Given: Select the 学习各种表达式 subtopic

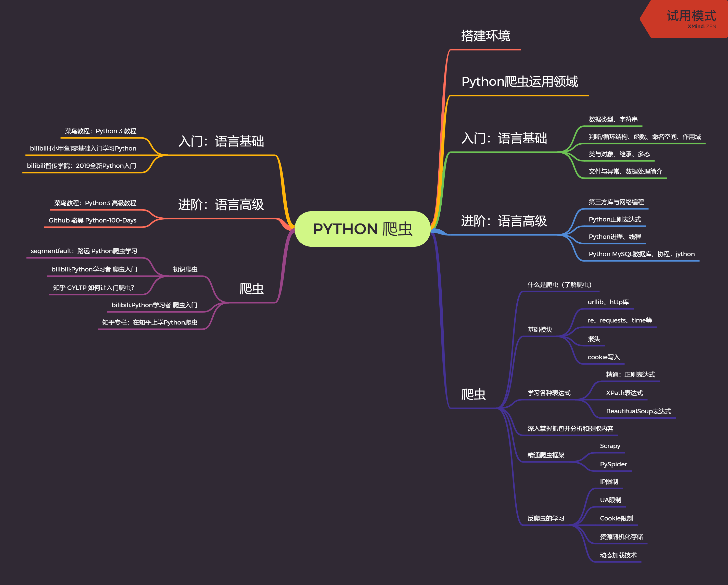Looking at the screenshot, I should click(x=549, y=393).
